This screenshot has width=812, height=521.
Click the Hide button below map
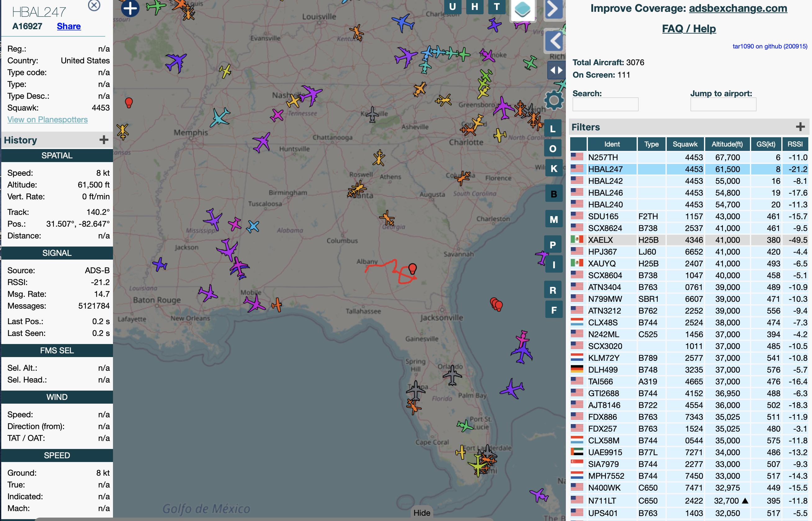coord(422,513)
